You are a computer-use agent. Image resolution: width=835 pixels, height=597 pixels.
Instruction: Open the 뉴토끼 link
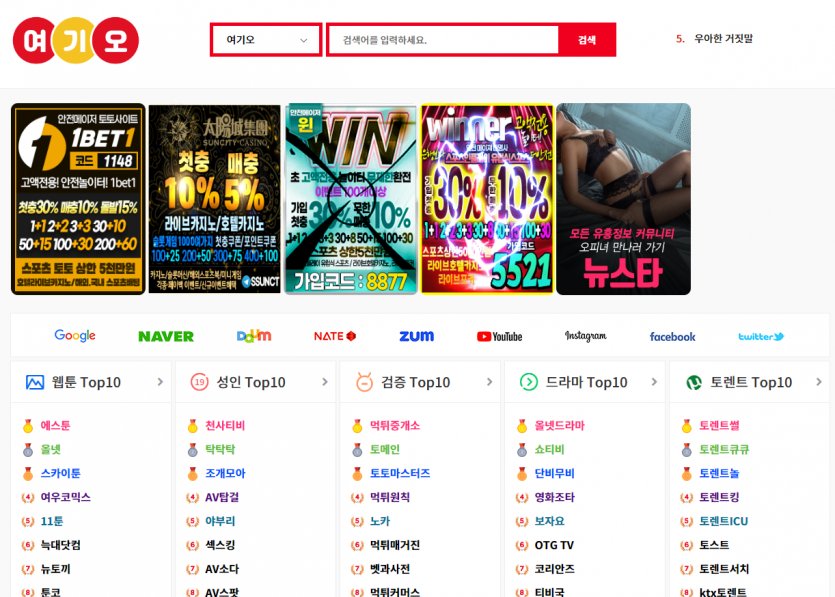[55, 569]
